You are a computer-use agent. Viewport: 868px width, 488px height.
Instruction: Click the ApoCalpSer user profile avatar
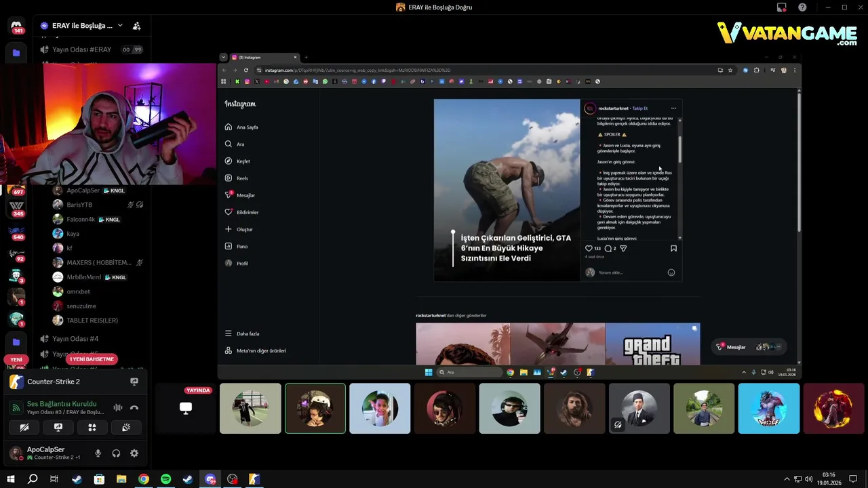click(16, 453)
